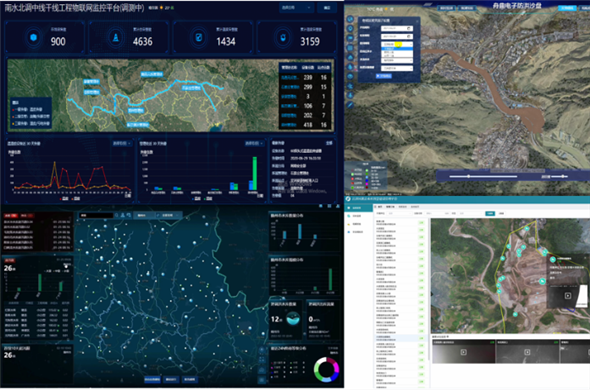This screenshot has height=390, width=590.
Task: Play the second camera thumbnail below the aerial map
Action: click(527, 352)
